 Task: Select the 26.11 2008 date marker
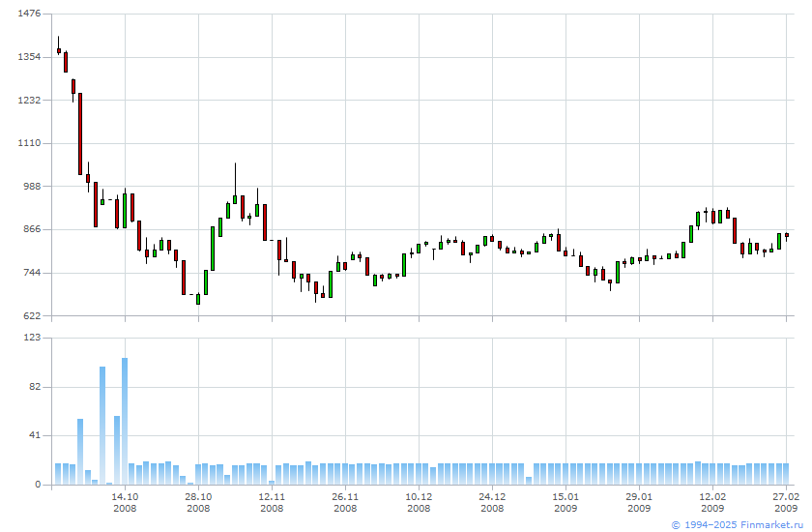pyautogui.click(x=345, y=502)
